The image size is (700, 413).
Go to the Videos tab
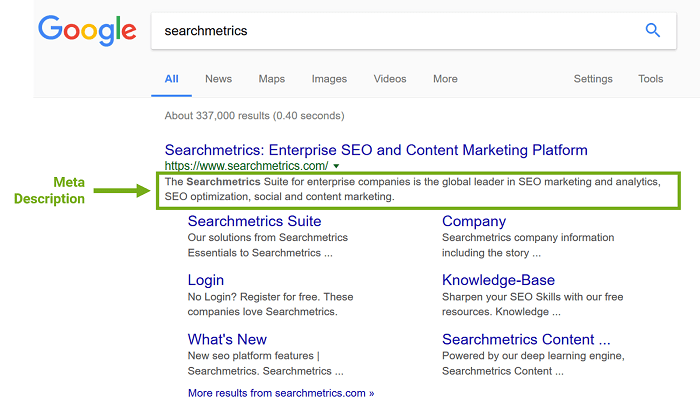tap(390, 79)
